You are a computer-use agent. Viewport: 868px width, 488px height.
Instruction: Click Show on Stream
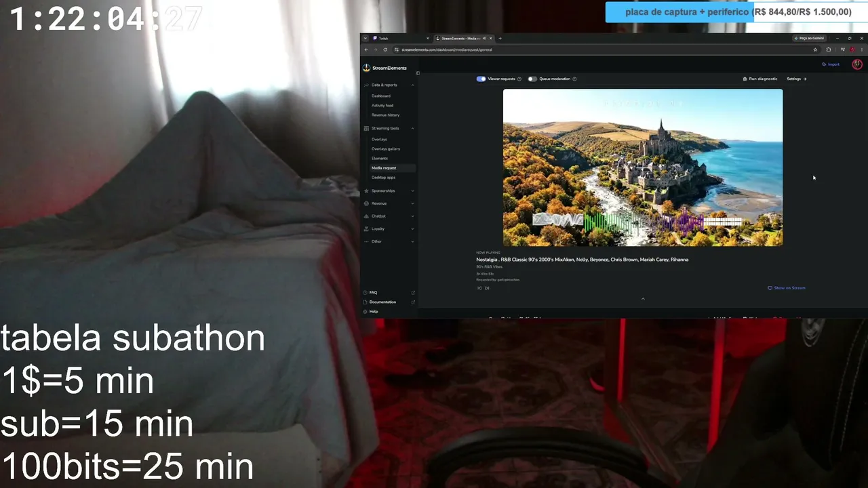(x=787, y=288)
